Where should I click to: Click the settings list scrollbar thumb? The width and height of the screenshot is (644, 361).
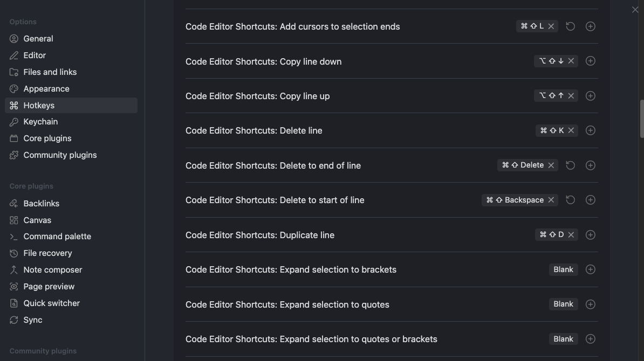[641, 119]
